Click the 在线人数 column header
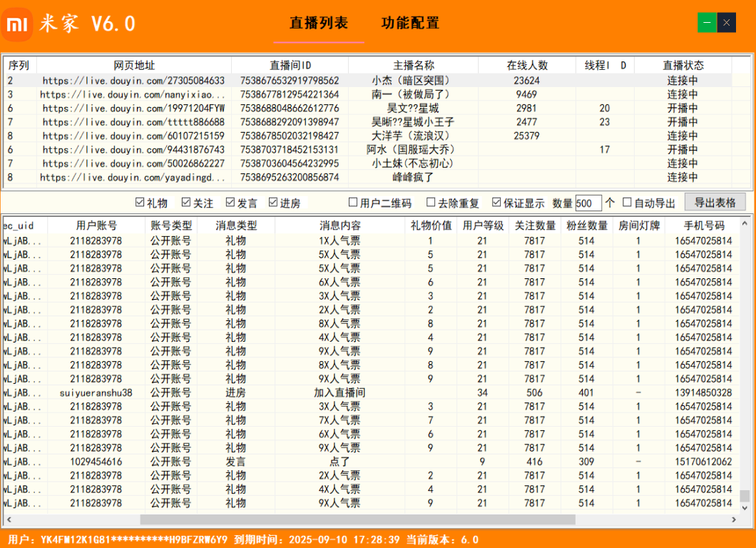Viewport: 756px width, 548px height. point(527,65)
